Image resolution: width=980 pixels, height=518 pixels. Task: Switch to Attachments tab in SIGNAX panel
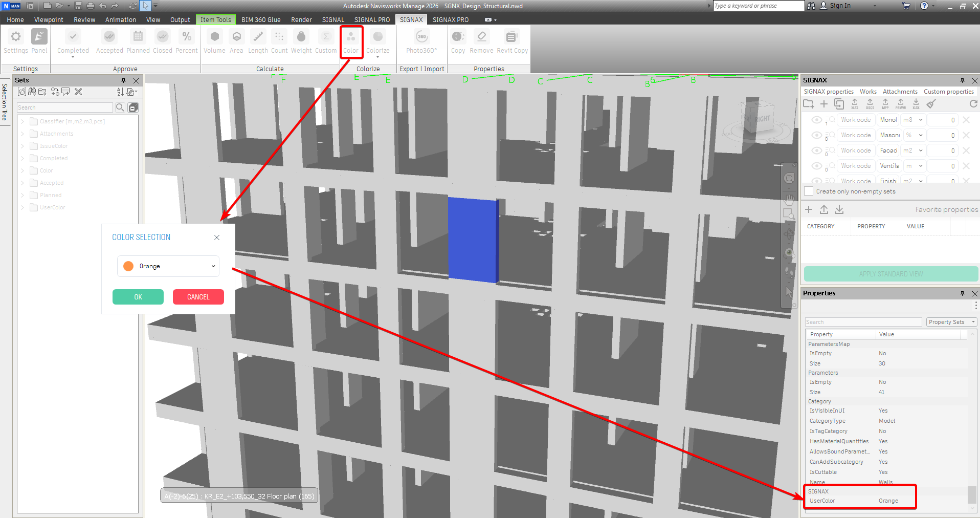pyautogui.click(x=900, y=92)
